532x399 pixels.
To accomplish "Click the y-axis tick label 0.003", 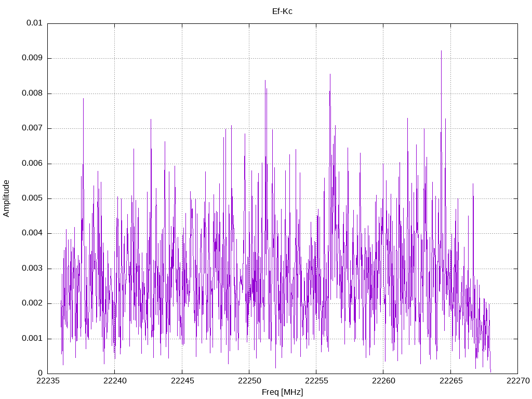I will point(32,269).
